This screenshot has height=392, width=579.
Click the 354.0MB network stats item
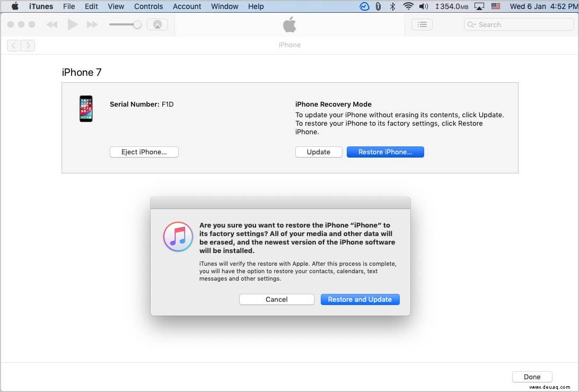[452, 6]
